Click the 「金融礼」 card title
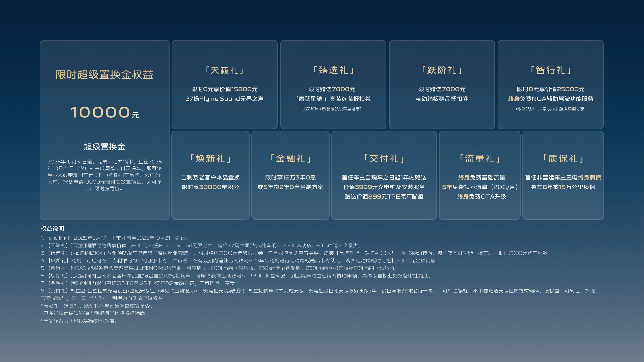This screenshot has height=362, width=644. pyautogui.click(x=290, y=159)
